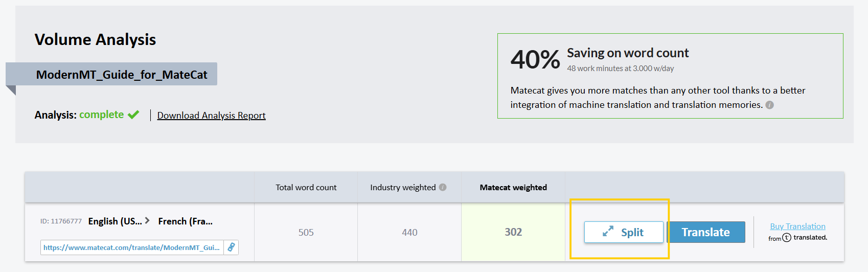
Task: Select the Total word count header
Action: pyautogui.click(x=306, y=188)
